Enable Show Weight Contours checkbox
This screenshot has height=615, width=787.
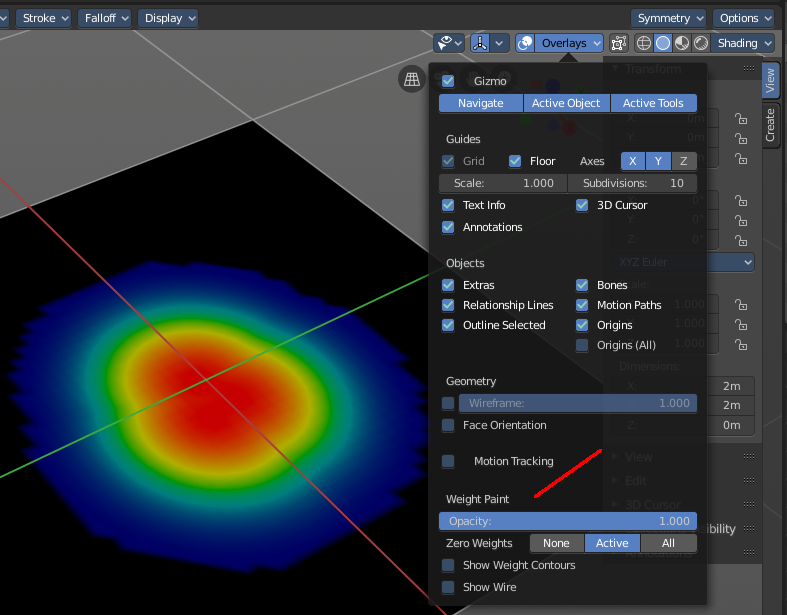[x=448, y=565]
